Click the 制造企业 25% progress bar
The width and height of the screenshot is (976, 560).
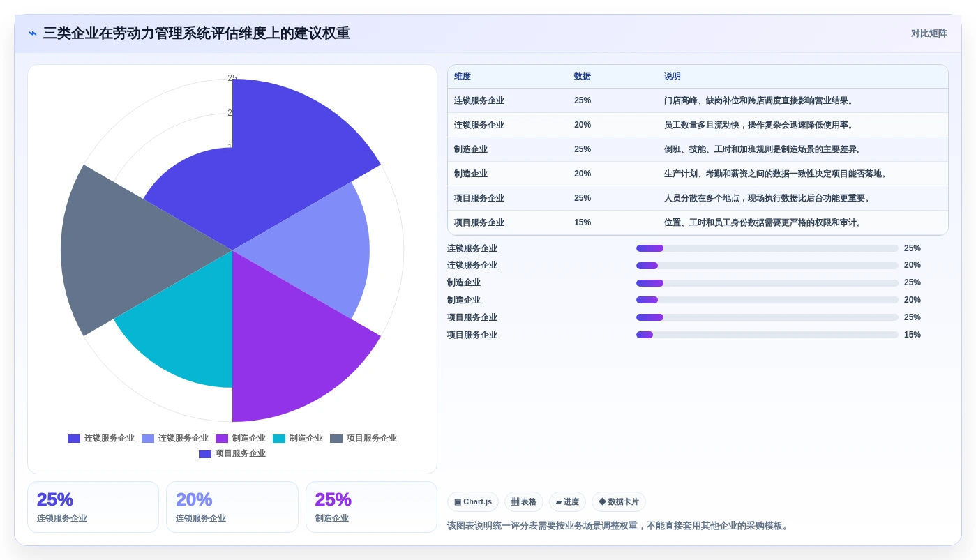(x=767, y=283)
